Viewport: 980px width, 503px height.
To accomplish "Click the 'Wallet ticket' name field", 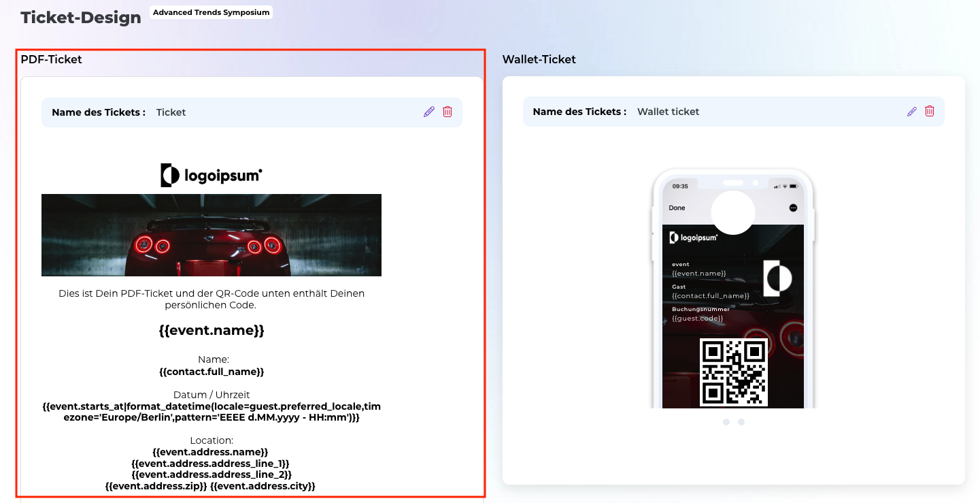I will [x=668, y=112].
